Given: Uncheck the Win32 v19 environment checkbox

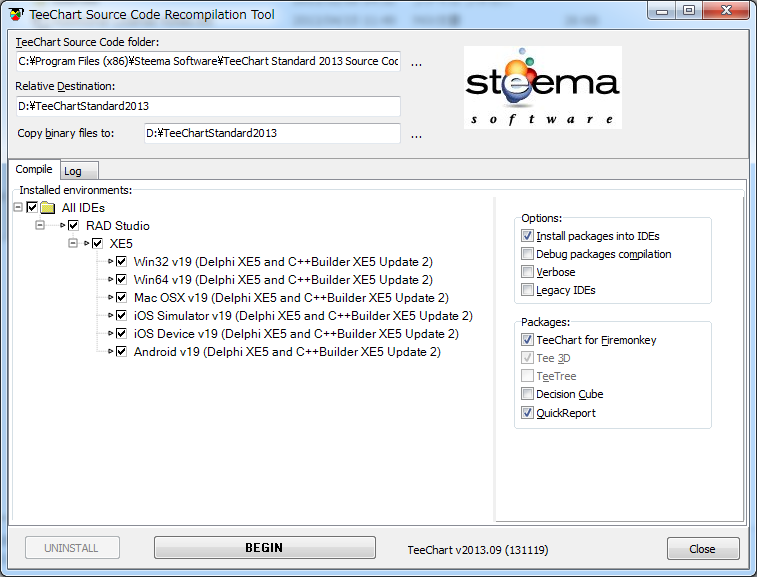Looking at the screenshot, I should click(121, 262).
